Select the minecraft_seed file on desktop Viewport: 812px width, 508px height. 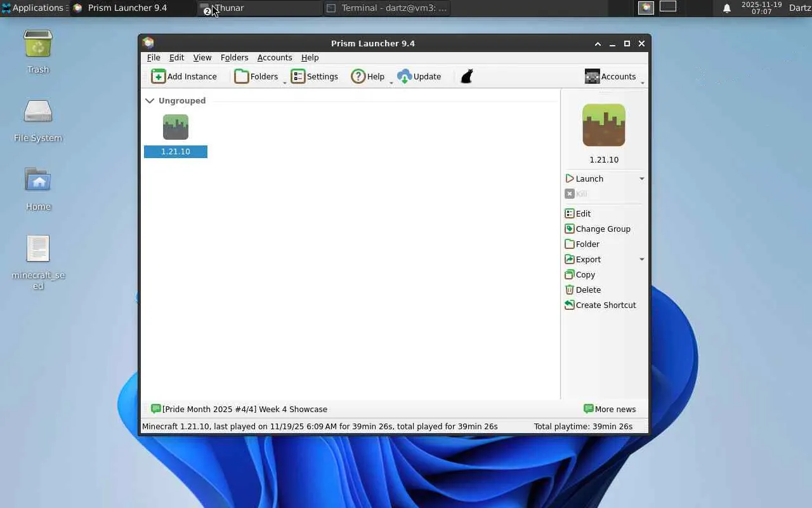38,263
